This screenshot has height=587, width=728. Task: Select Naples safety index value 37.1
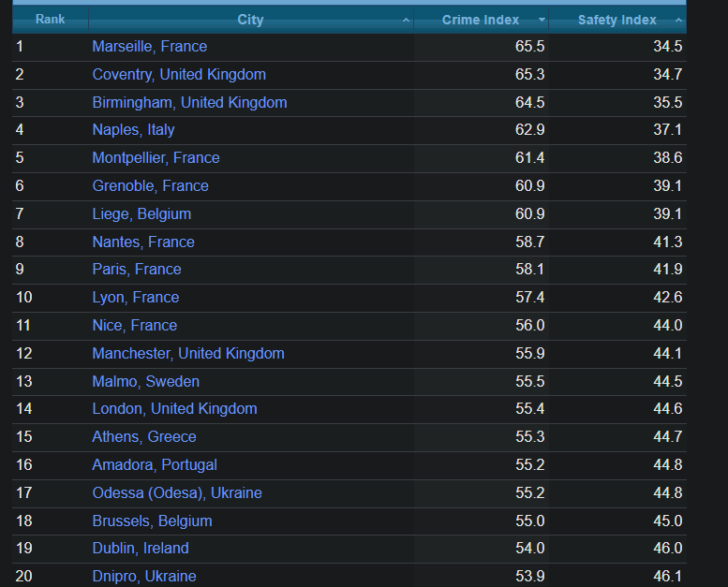coord(668,129)
